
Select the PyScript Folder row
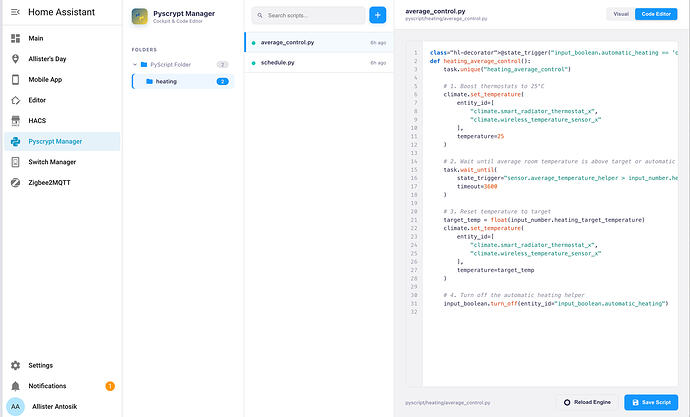(183, 65)
